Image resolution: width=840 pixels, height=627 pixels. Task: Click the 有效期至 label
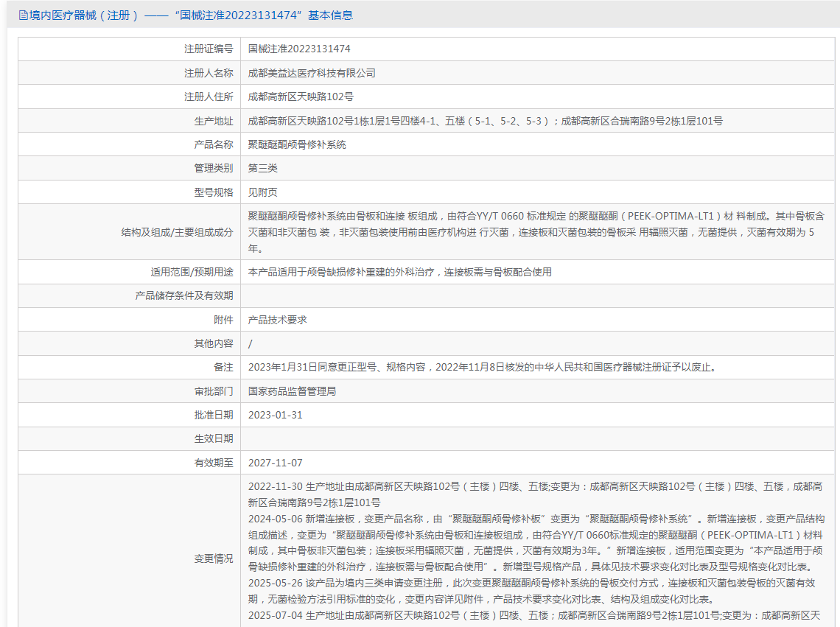click(x=214, y=463)
